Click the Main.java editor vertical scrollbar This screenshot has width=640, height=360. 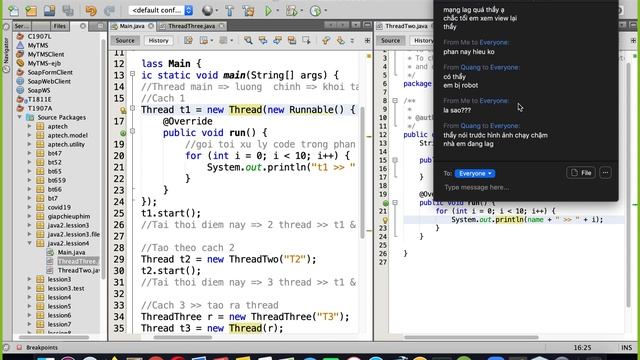(x=362, y=173)
